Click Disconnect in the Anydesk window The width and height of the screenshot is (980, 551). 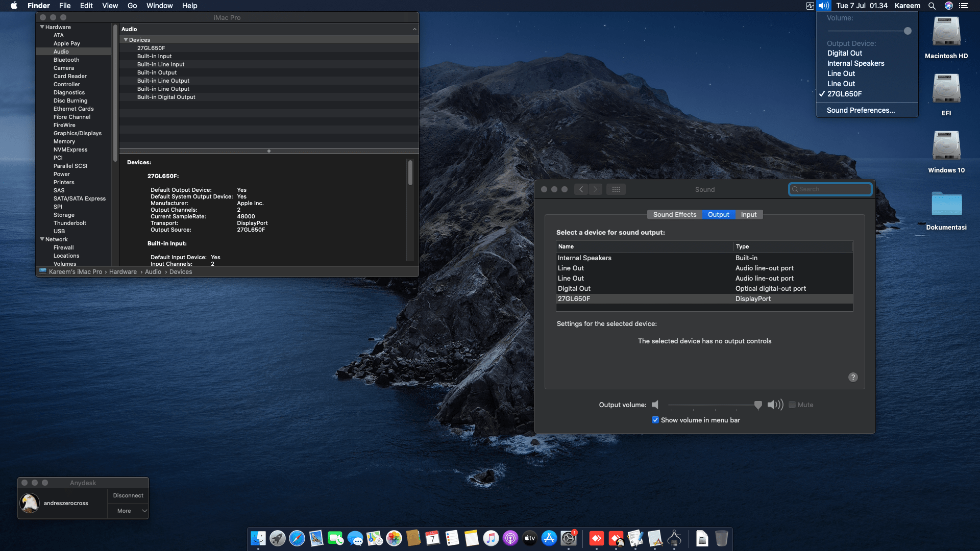coord(128,495)
